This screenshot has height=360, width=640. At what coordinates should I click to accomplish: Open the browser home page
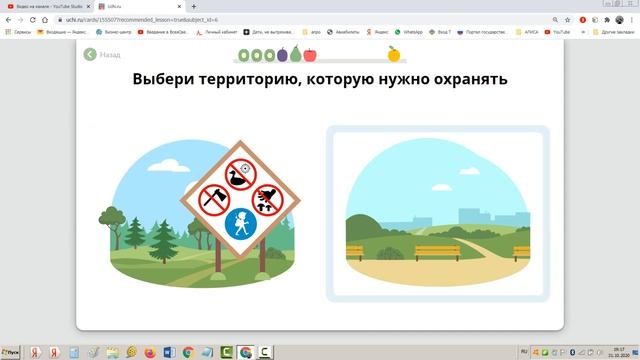pyautogui.click(x=45, y=20)
